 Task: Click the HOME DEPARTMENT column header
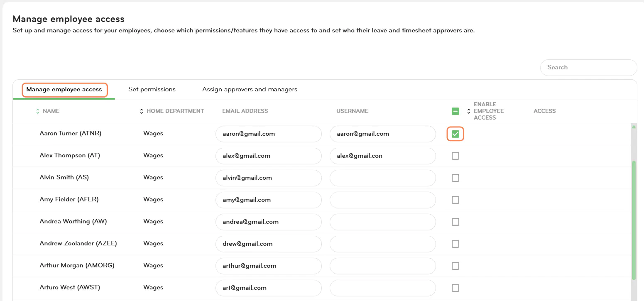pos(175,111)
